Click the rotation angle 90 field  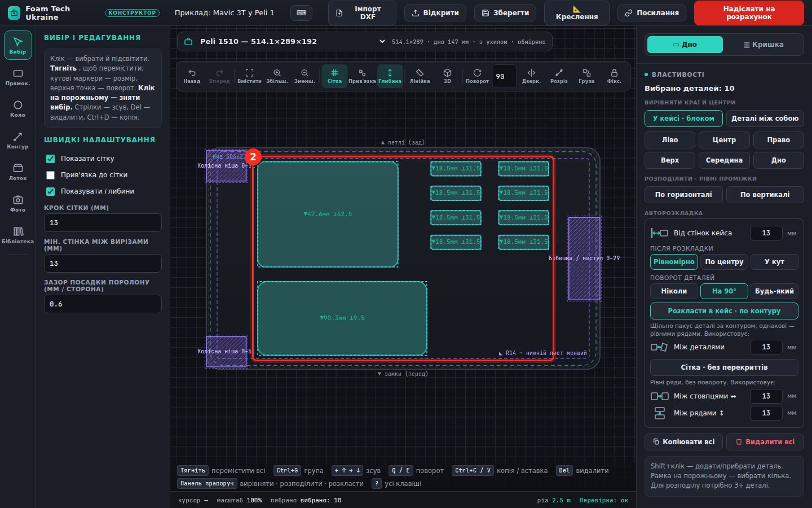pyautogui.click(x=504, y=77)
